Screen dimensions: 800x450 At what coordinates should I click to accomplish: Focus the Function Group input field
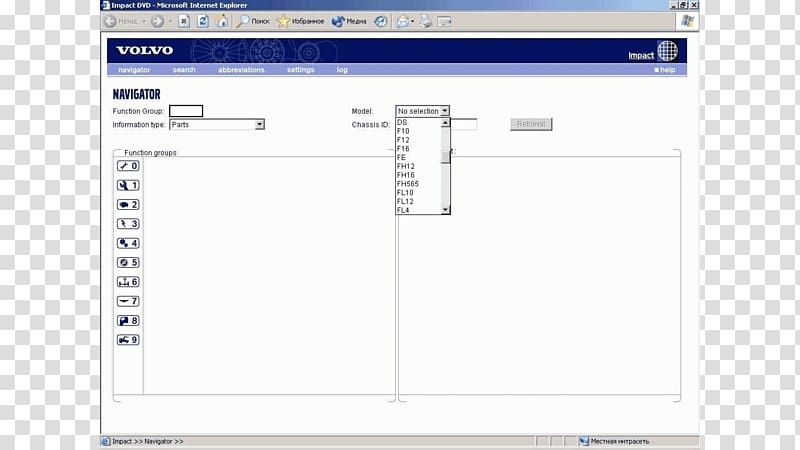click(x=186, y=111)
